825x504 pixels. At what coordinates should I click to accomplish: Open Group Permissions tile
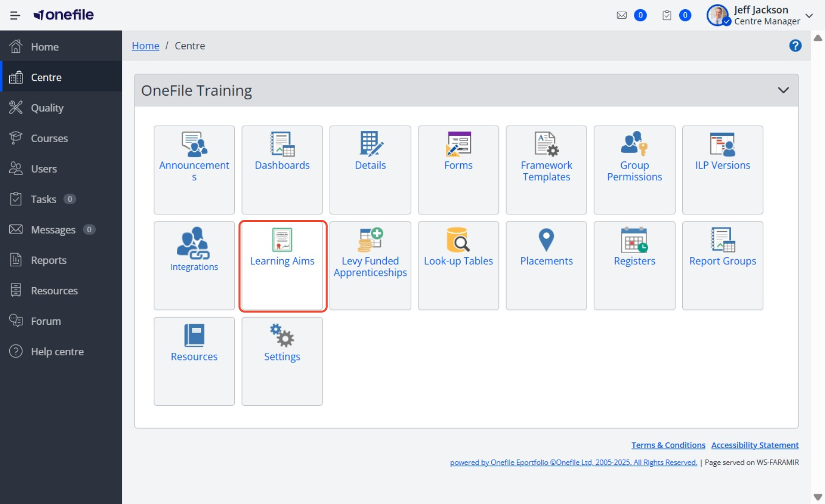point(634,170)
